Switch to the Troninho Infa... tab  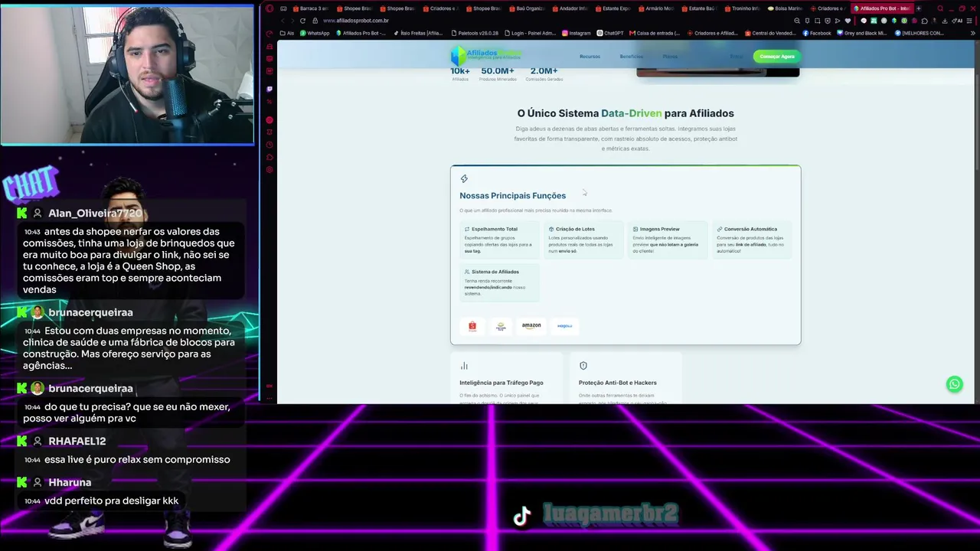tap(743, 8)
